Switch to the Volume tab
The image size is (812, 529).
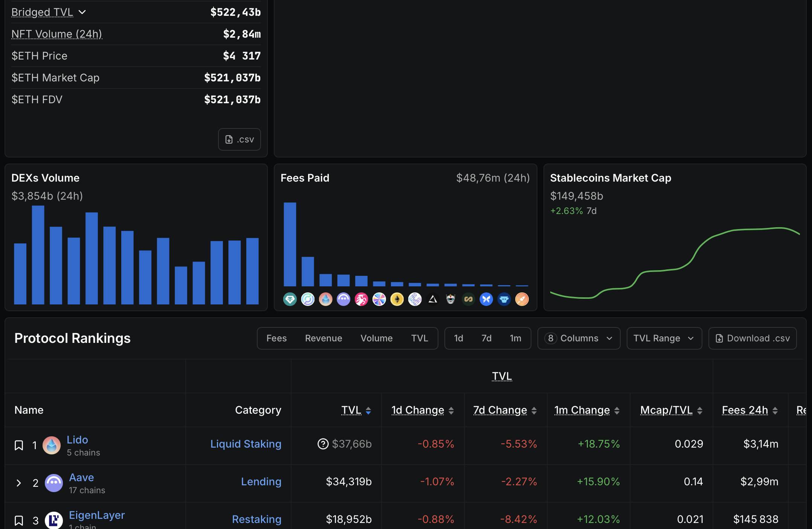point(376,338)
